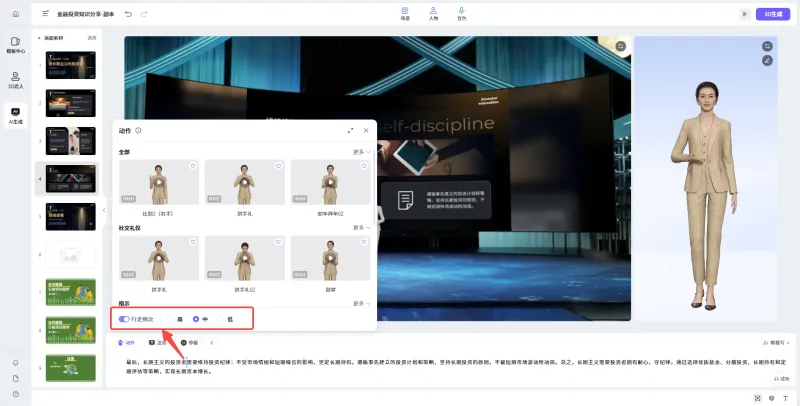Screen dimensions: 800x406
Task: Redo the undone action
Action: pos(144,14)
